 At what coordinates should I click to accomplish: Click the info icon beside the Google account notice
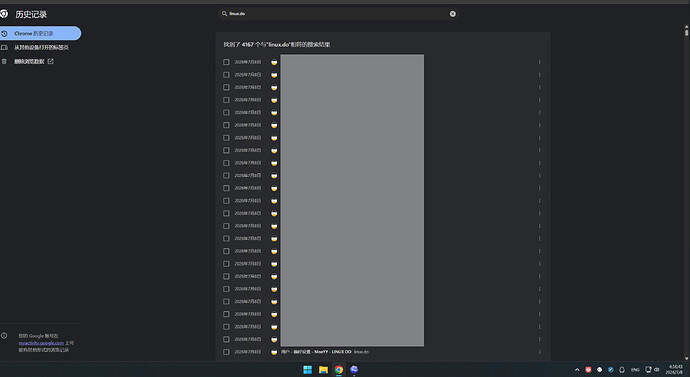4,336
